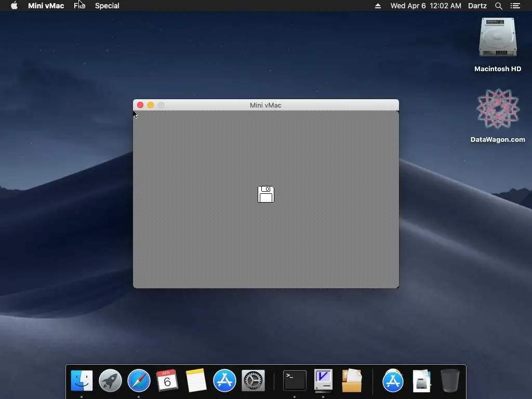Open Launchpad from the Dock

[110, 380]
